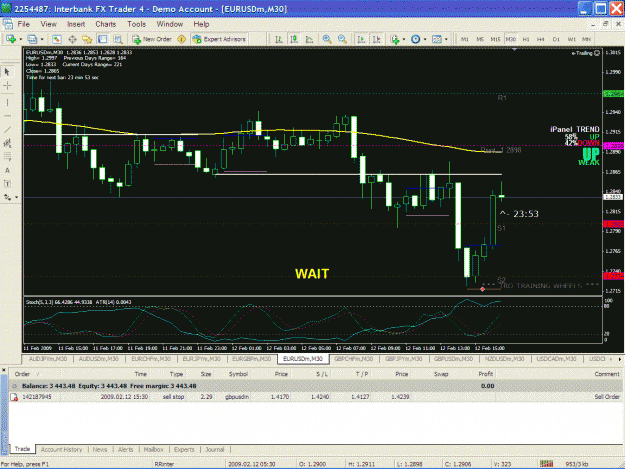
Task: Toggle the Data Window crosshair-target icon
Action: pos(72,39)
